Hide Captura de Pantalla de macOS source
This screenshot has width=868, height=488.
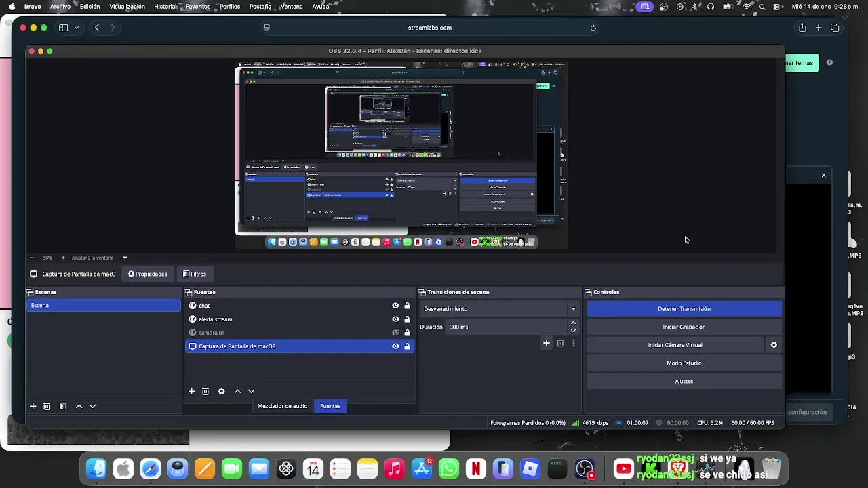pyautogui.click(x=395, y=346)
